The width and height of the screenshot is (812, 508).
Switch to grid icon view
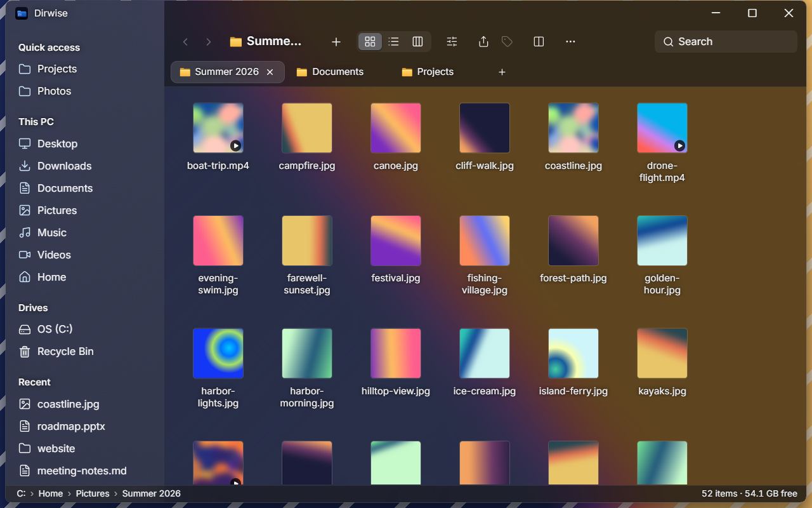pyautogui.click(x=370, y=42)
